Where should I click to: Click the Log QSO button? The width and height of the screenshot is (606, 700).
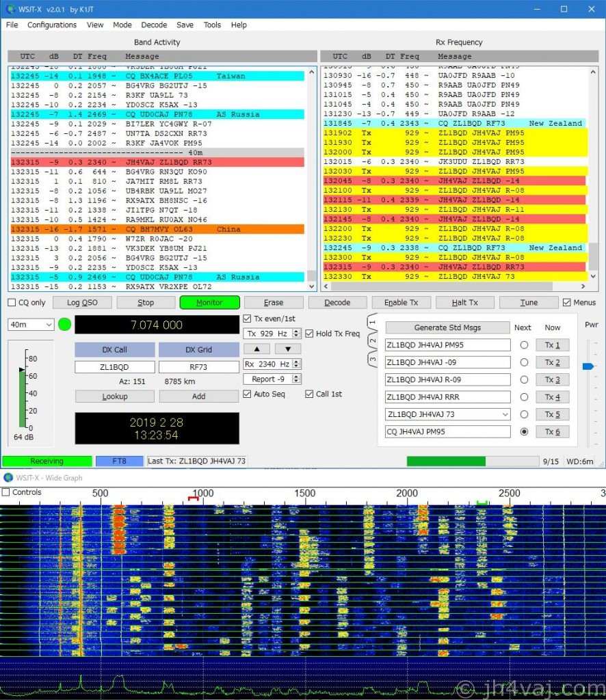(x=82, y=303)
